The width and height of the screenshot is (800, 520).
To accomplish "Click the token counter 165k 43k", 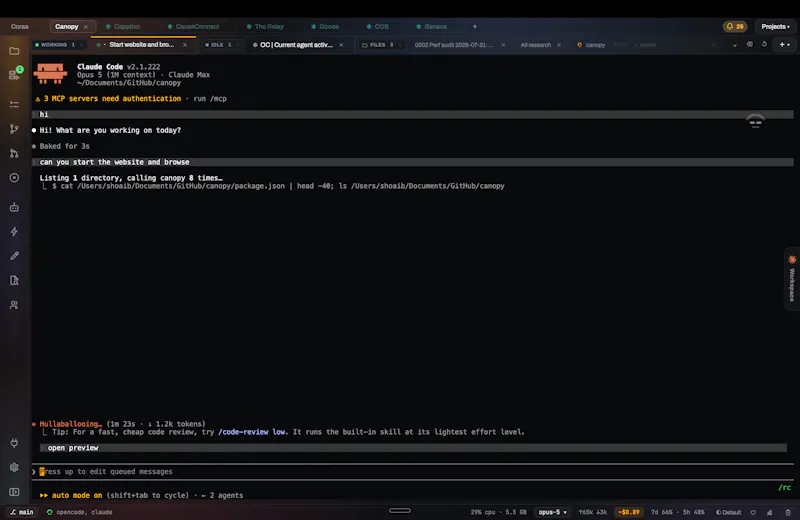I will coord(592,512).
